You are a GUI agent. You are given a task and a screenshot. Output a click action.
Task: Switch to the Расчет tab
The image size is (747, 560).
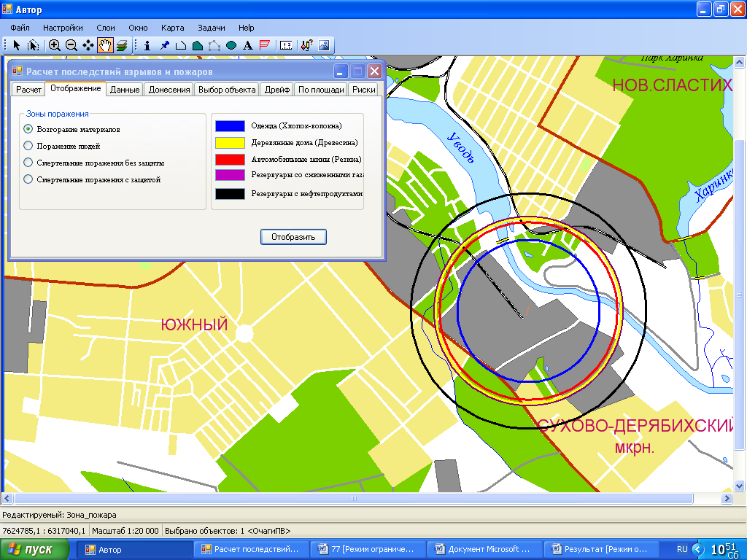(x=28, y=90)
